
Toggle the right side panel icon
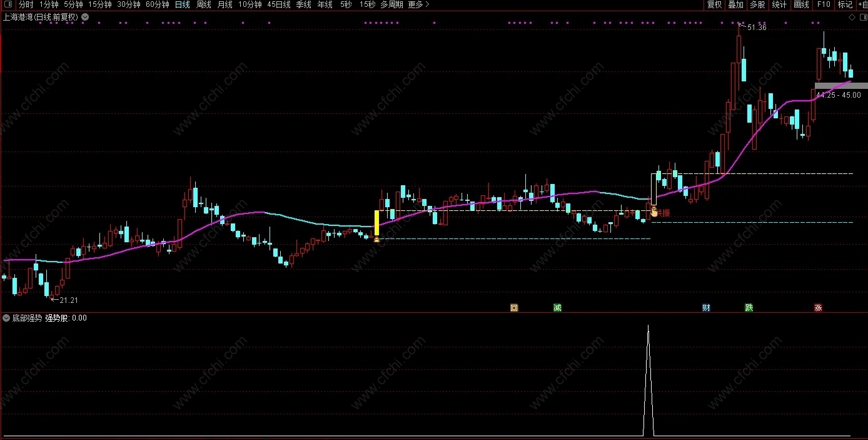(x=862, y=17)
